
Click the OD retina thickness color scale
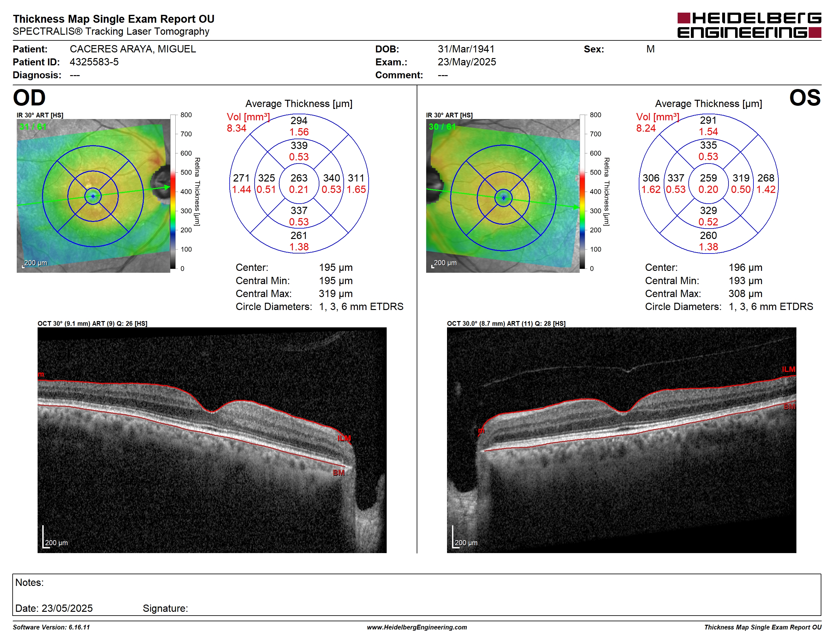tap(173, 192)
